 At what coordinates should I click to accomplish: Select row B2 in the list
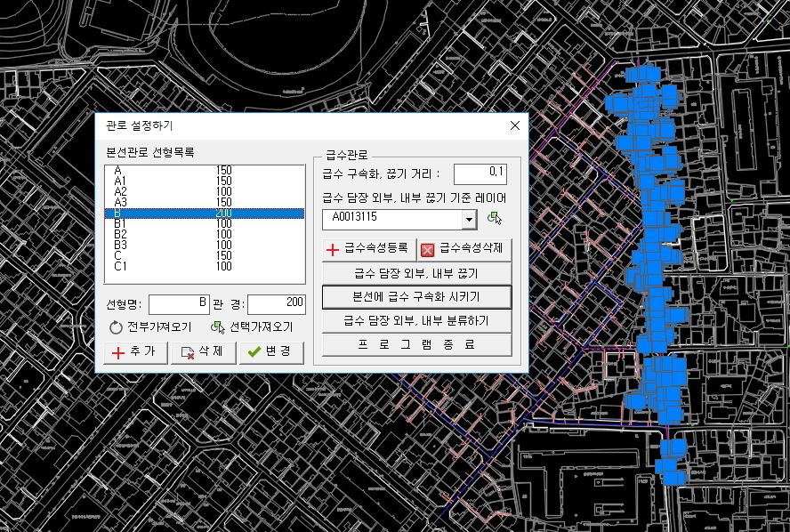pos(205,234)
